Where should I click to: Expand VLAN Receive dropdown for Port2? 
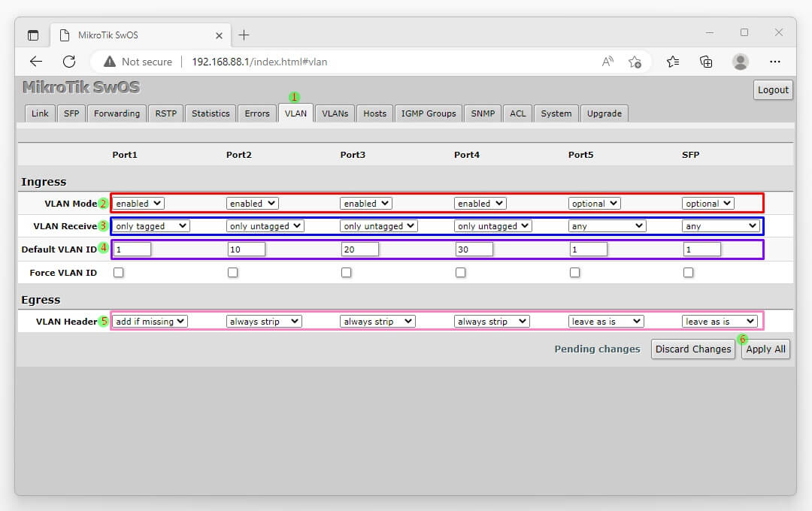tap(265, 226)
